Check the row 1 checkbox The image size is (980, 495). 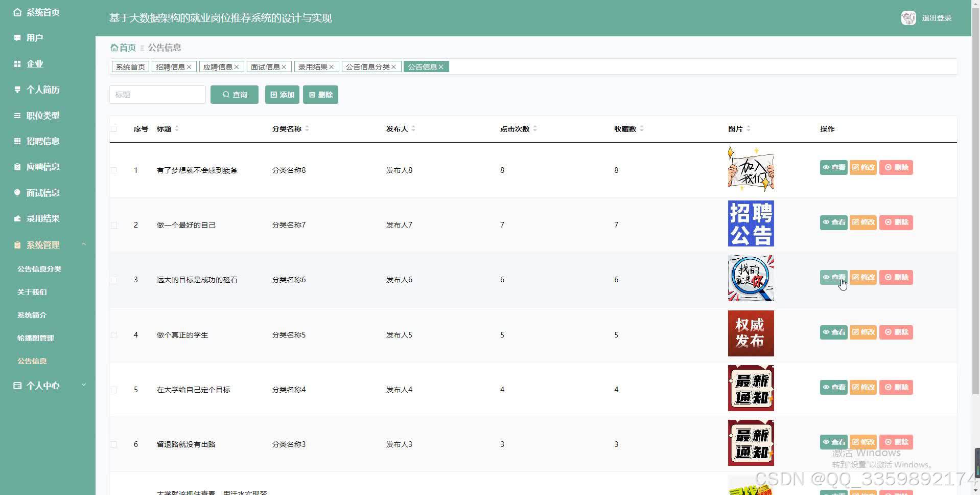[x=114, y=170]
